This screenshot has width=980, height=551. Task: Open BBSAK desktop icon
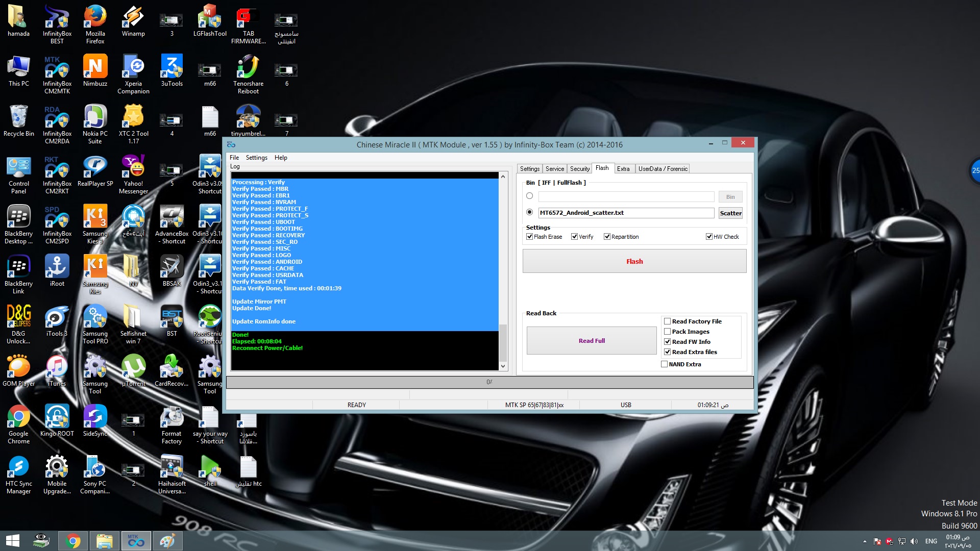click(171, 271)
